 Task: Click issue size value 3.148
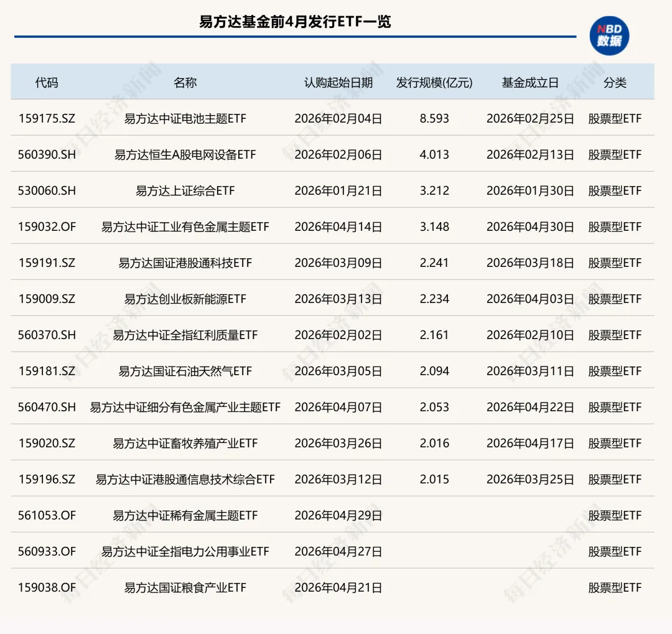434,226
